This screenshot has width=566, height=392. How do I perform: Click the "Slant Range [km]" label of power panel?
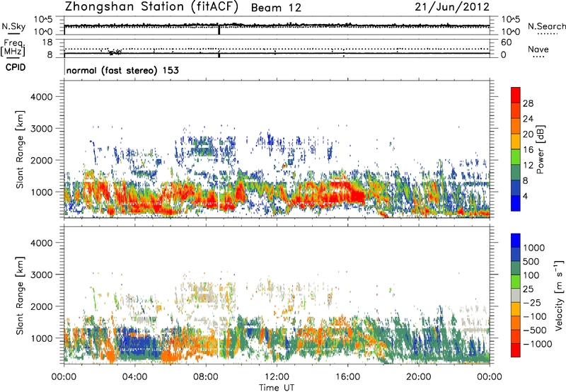pos(20,149)
